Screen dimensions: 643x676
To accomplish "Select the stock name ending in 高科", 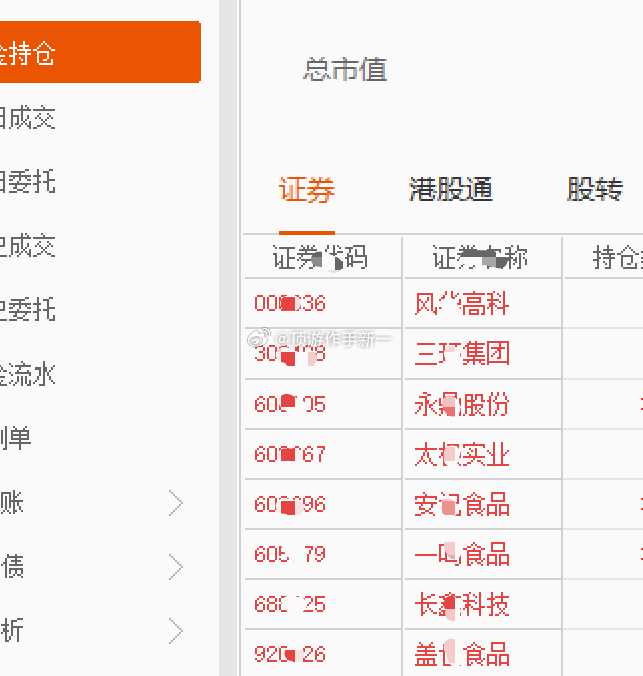I will (x=462, y=304).
